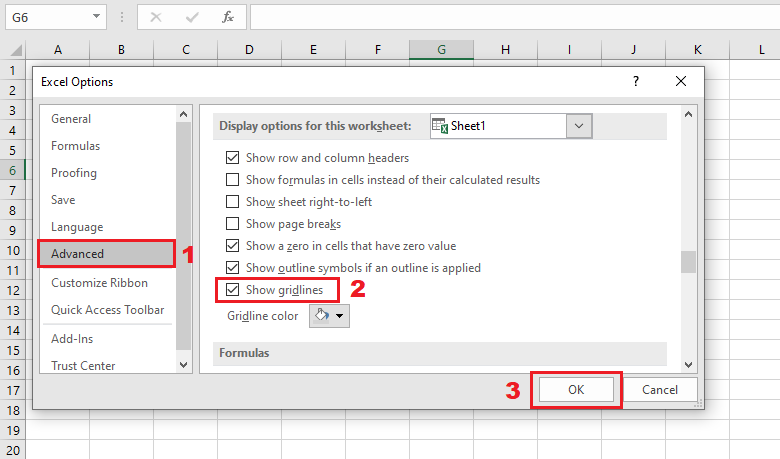Image resolution: width=780 pixels, height=459 pixels.
Task: Select the Advanced category
Action: [x=107, y=254]
